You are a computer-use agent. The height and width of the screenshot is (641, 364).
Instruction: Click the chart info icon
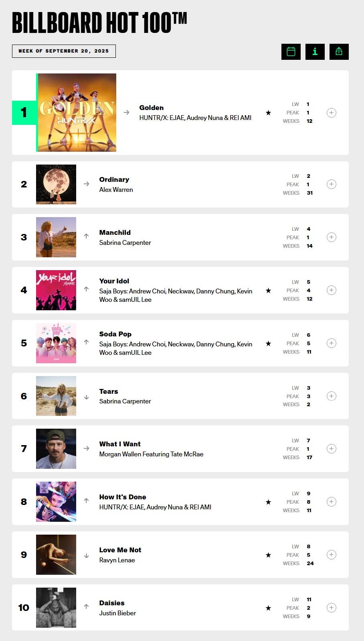(x=315, y=52)
